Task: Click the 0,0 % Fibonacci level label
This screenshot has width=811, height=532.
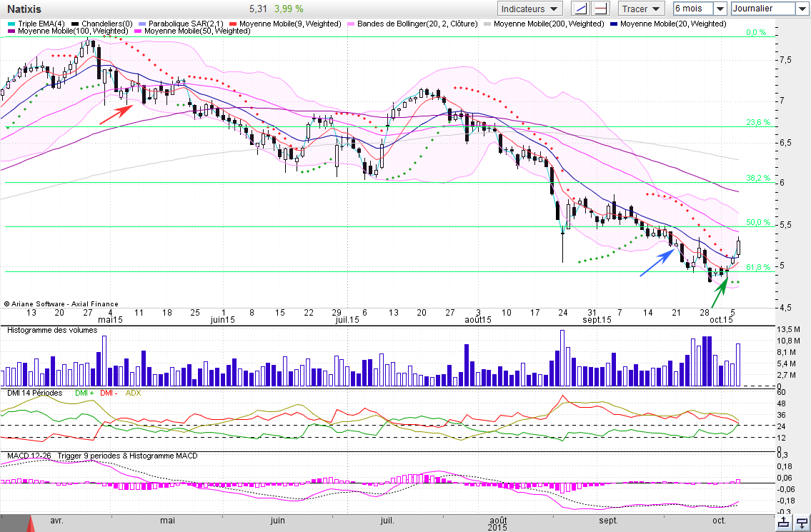Action: coord(756,32)
